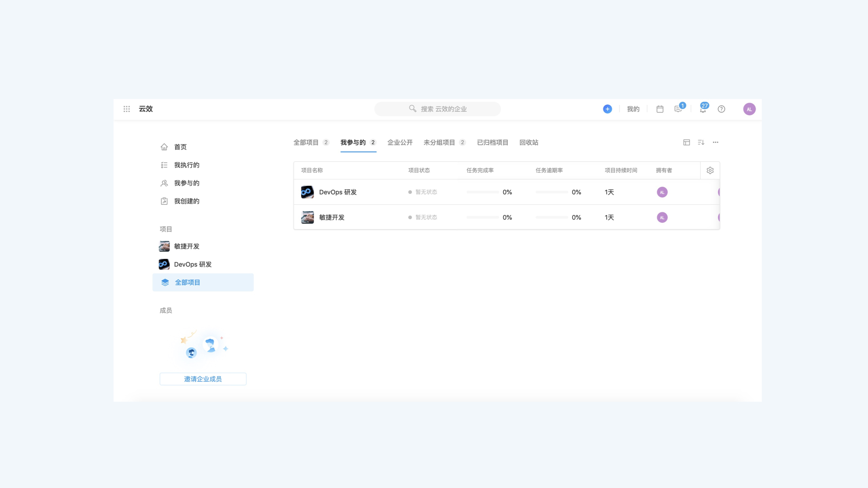Click the 我执行的 list icon
This screenshot has width=868, height=488.
click(164, 165)
